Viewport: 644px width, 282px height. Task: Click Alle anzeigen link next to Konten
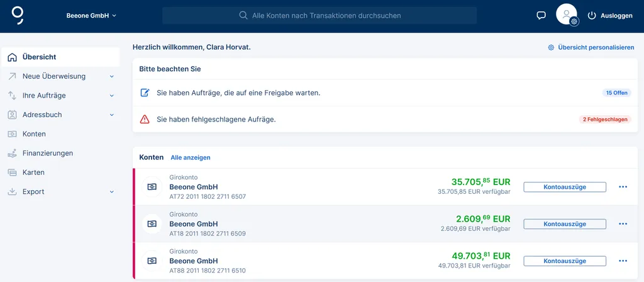tap(191, 157)
